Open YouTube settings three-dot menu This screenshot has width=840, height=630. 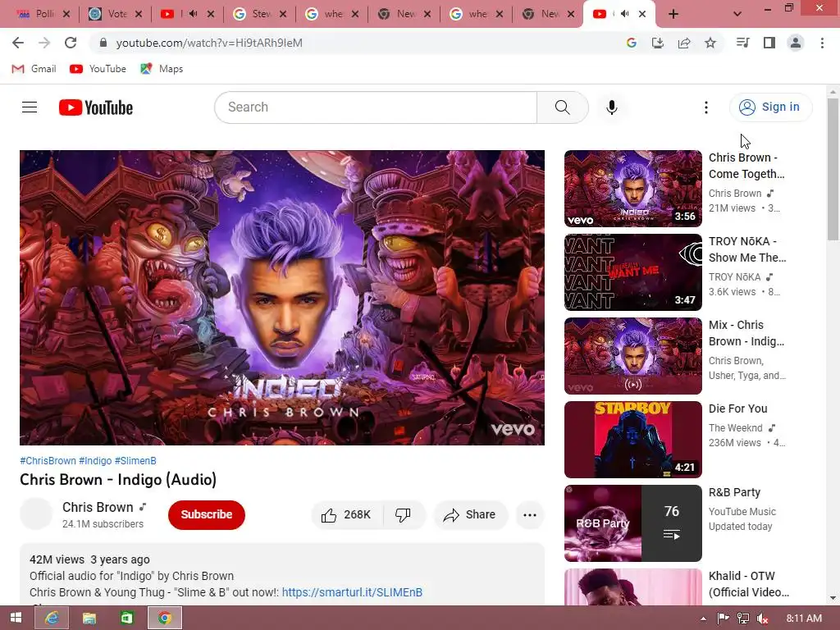(x=706, y=107)
